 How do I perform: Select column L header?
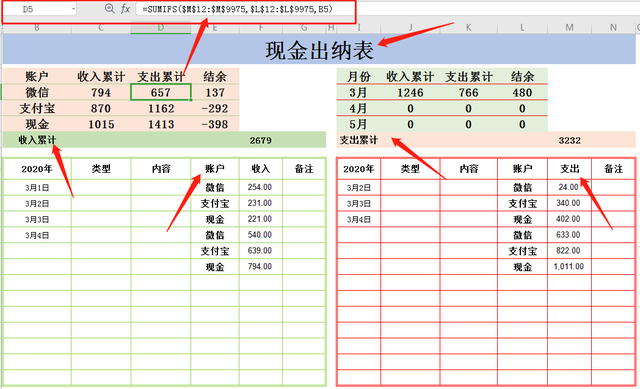(x=522, y=28)
